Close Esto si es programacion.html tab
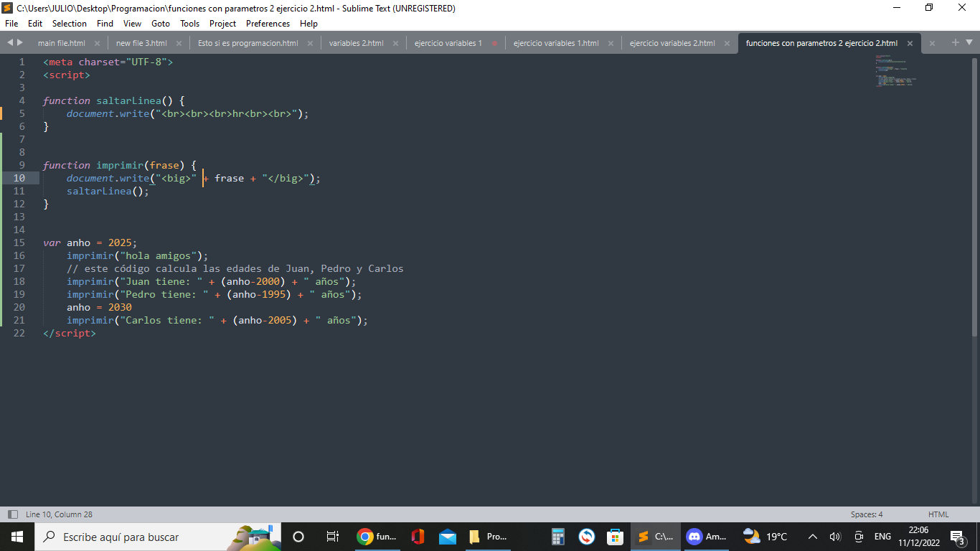The width and height of the screenshot is (980, 551). click(311, 43)
